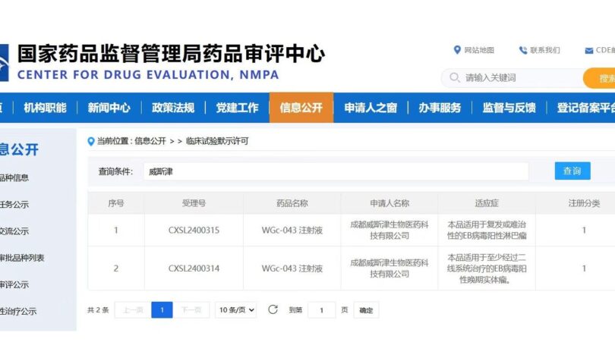Click the site map location pin icon

(457, 50)
